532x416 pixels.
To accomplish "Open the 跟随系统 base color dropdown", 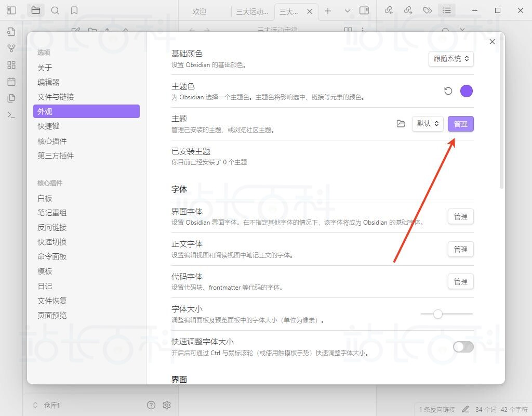I will (x=450, y=59).
